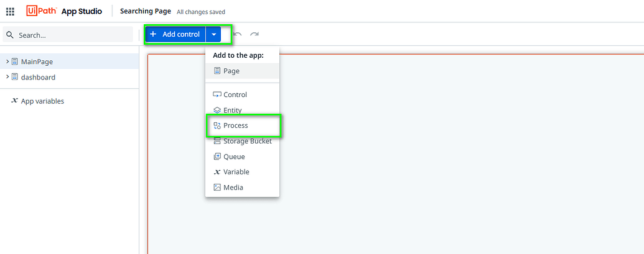Click the App variables x icon
The image size is (644, 254).
(14, 101)
